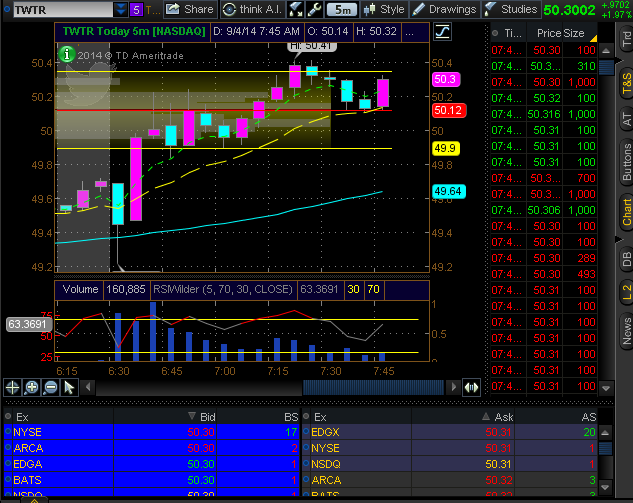Image resolution: width=633 pixels, height=503 pixels.
Task: Select the Chart side tab
Action: 626,213
